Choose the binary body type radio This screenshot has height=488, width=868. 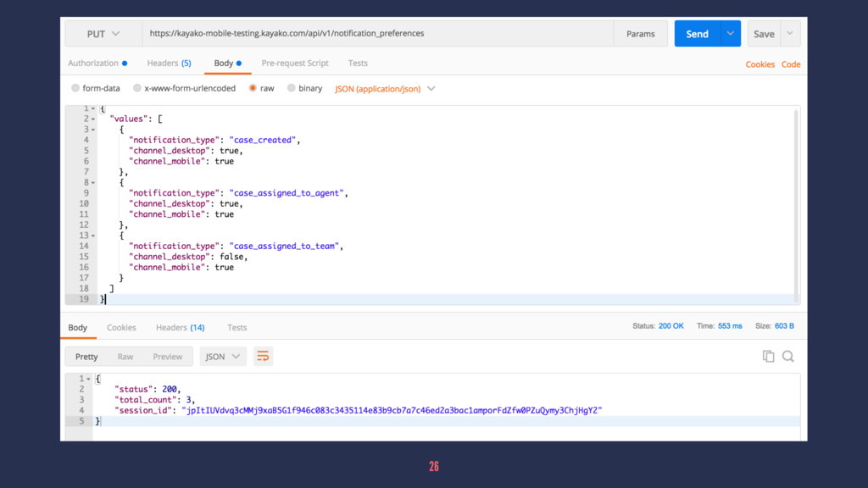coord(292,88)
